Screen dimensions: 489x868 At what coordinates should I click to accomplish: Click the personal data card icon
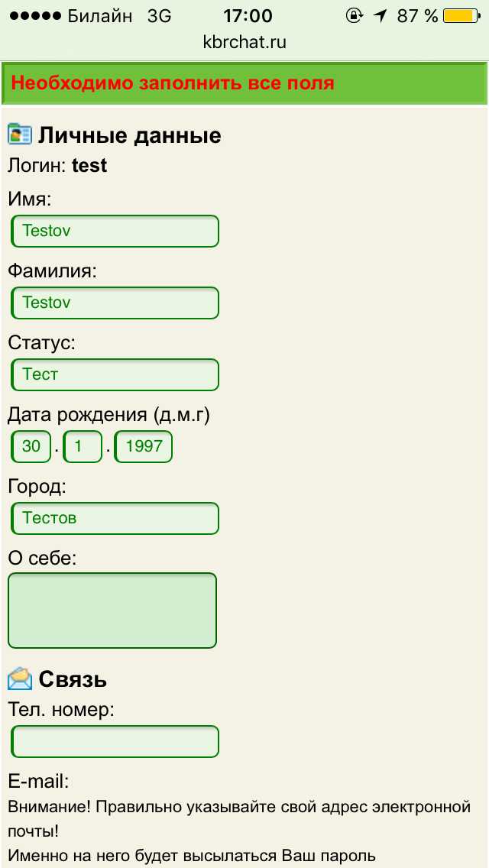(19, 134)
